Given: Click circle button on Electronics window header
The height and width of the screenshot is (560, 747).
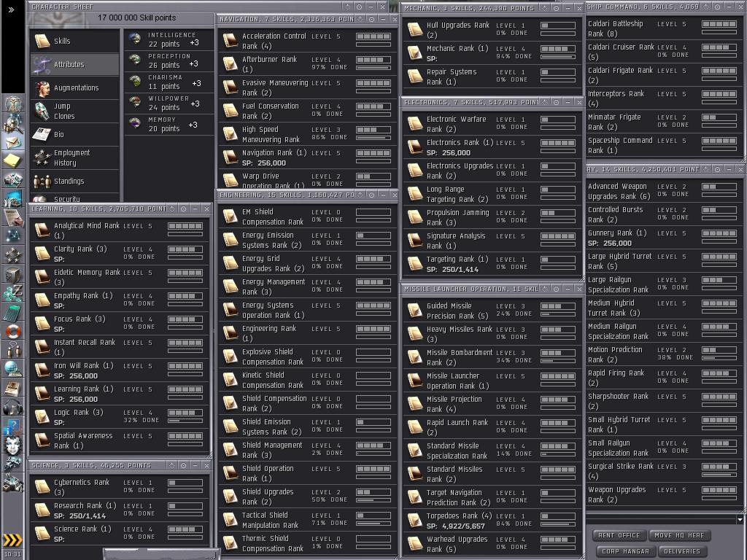Looking at the screenshot, I should [x=556, y=102].
